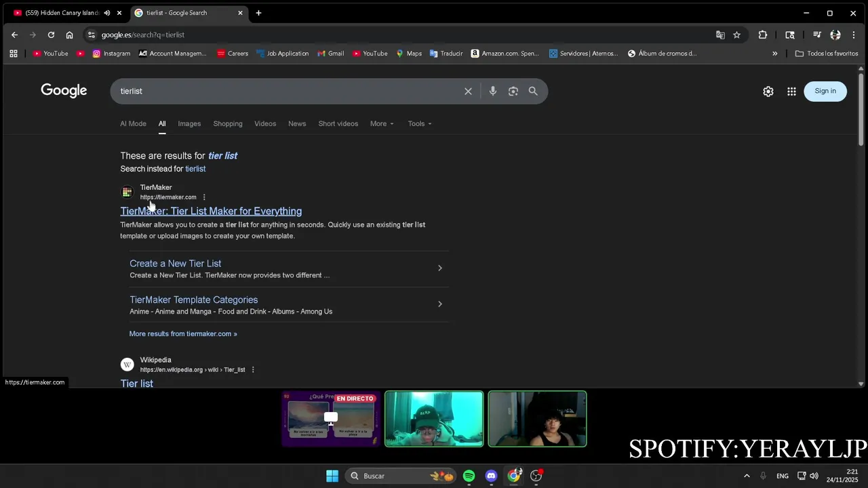
Task: Open the Todos los favoritos folder
Action: tap(827, 54)
